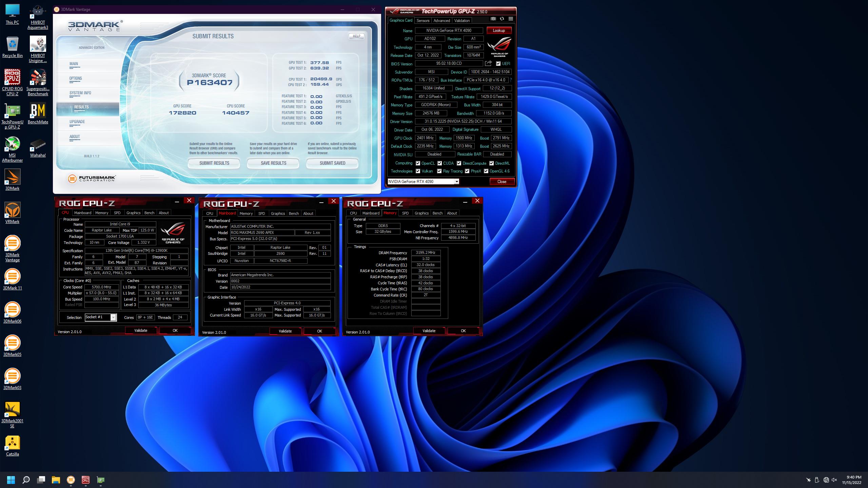Open the Recycle Bin icon
The image size is (868, 488).
[x=13, y=47]
